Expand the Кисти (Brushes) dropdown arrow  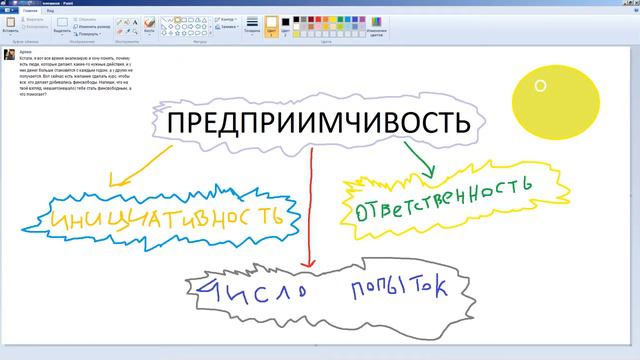coord(149,35)
